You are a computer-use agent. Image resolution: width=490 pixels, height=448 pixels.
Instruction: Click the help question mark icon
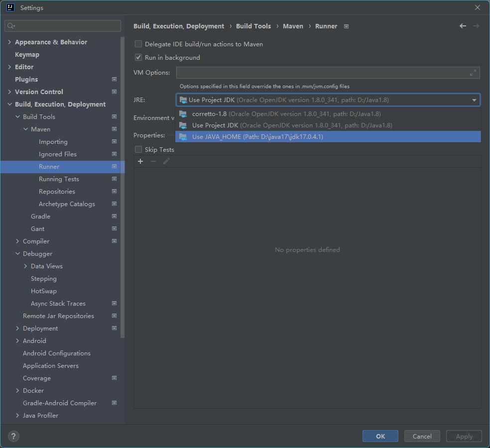click(x=13, y=436)
